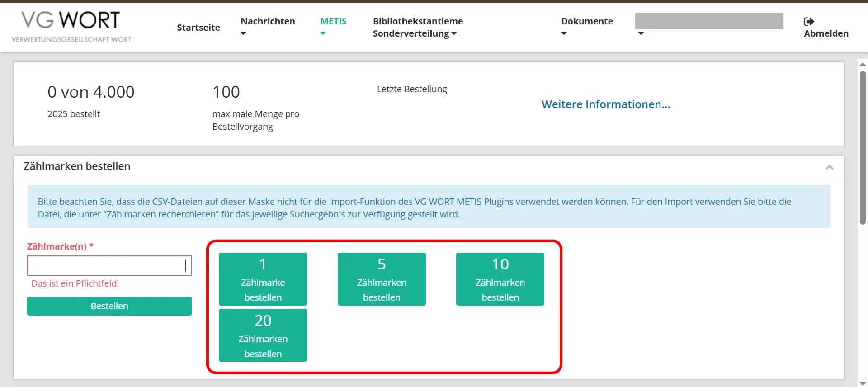Click the 'Zählmarke(n) *' field label
868x387 pixels.
click(x=60, y=246)
